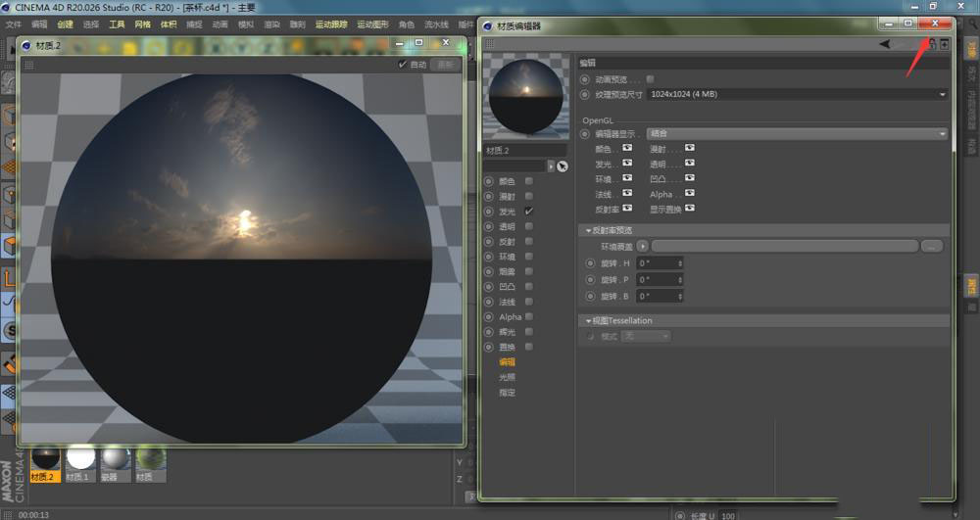Open the 网格 menu
980x520 pixels.
[142, 24]
